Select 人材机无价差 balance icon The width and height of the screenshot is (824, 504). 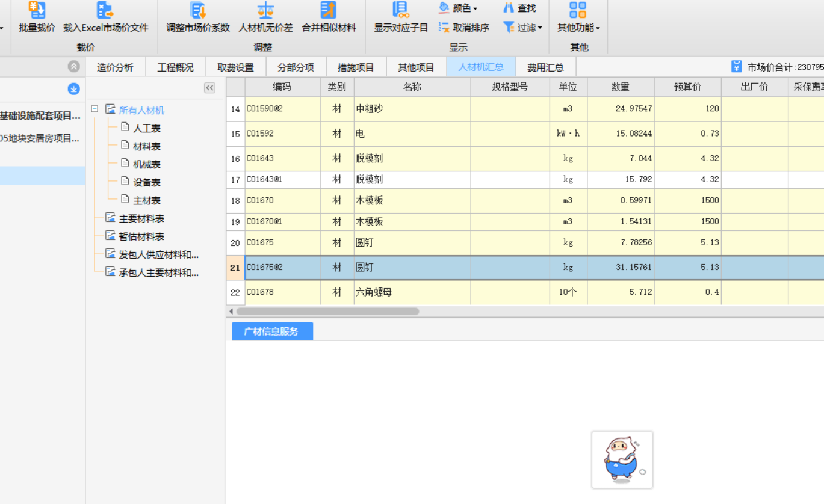tap(265, 10)
